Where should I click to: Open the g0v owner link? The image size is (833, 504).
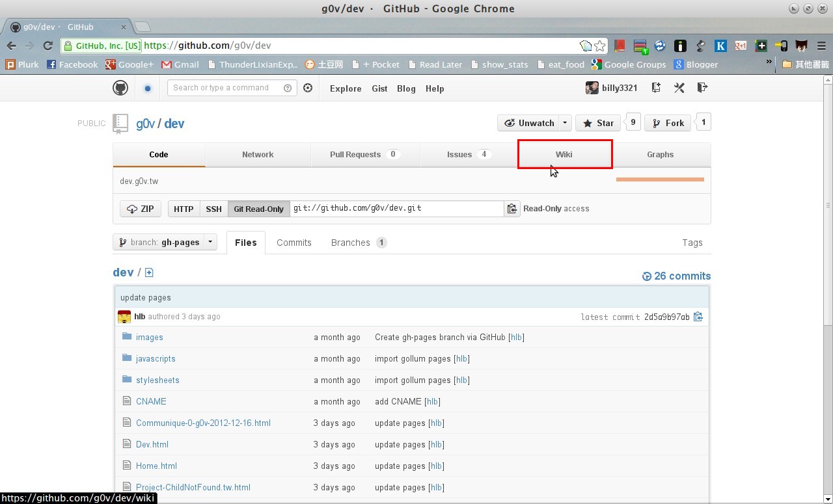[x=145, y=124]
